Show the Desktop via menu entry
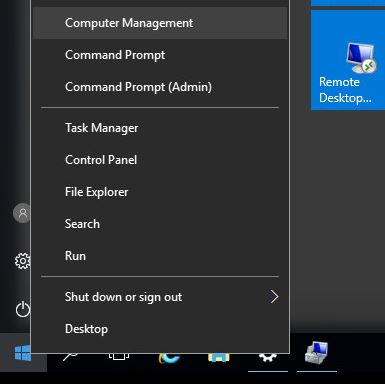The width and height of the screenshot is (385, 384). pyautogui.click(x=160, y=329)
